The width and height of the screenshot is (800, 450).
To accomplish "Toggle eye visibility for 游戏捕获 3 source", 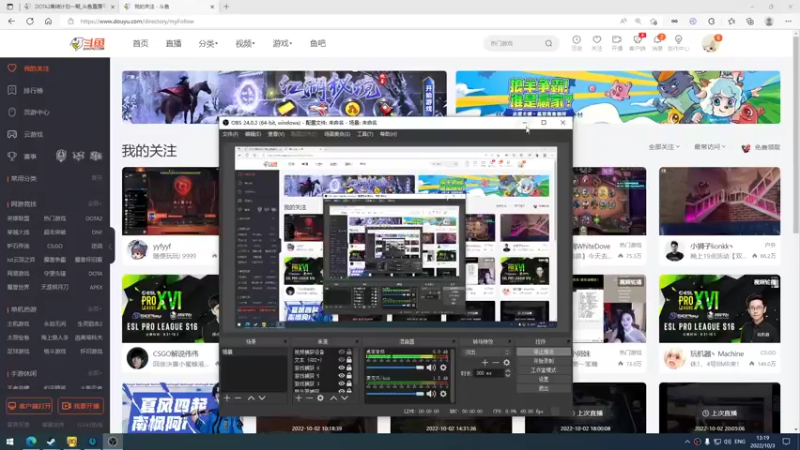I will [341, 383].
